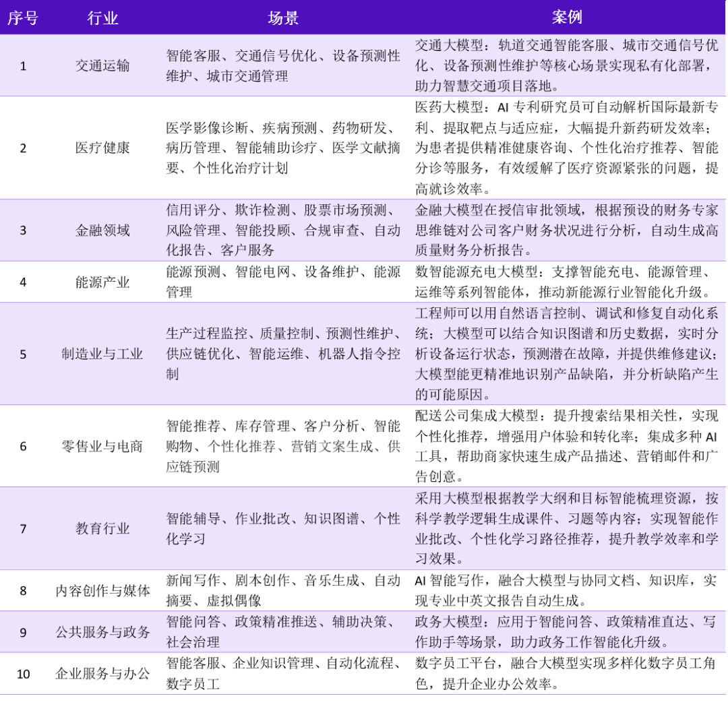Click scenario cell starting 能源预测、智能电网
728x717 pixels.
click(x=283, y=282)
